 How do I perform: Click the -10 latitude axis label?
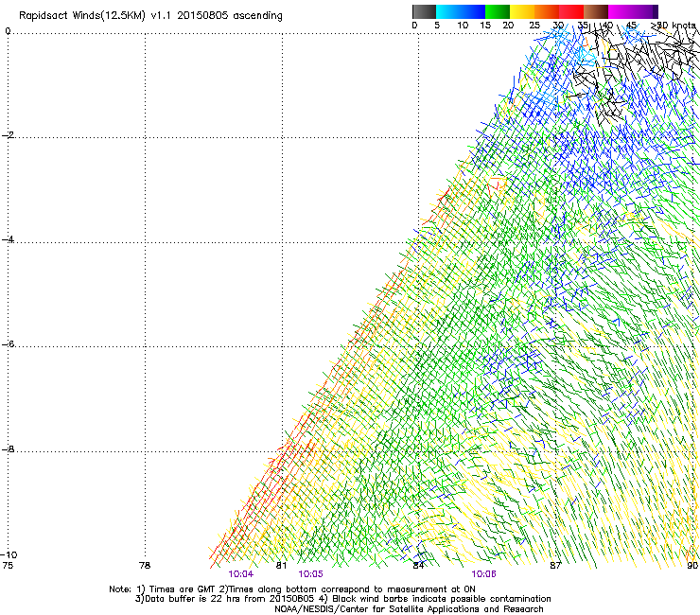pos(9,554)
